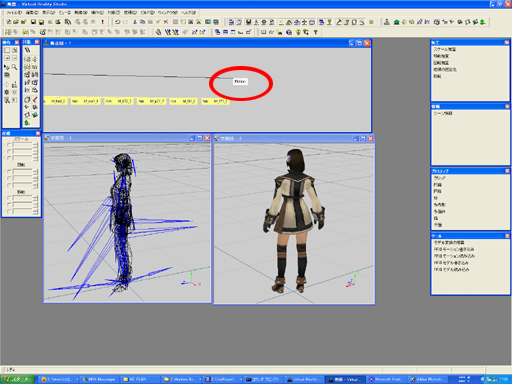This screenshot has height=384, width=512.
Task: Select the white Motion node in the structure window
Action: click(x=240, y=81)
